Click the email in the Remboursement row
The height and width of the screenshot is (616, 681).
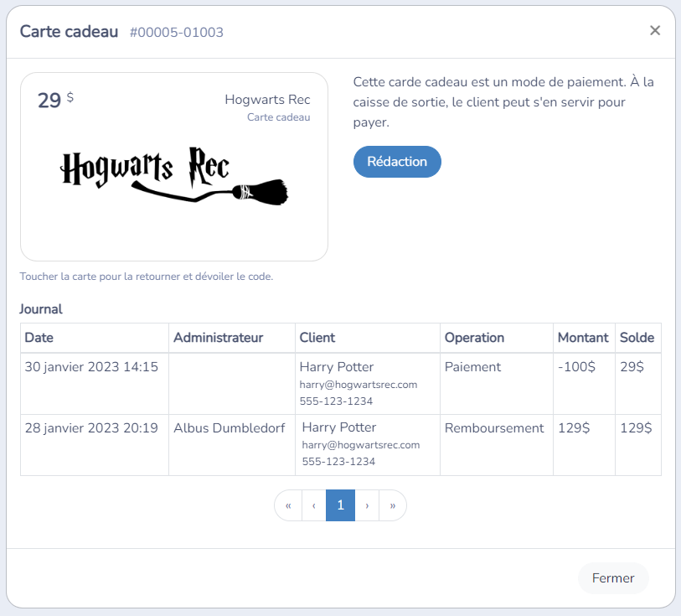coord(361,445)
